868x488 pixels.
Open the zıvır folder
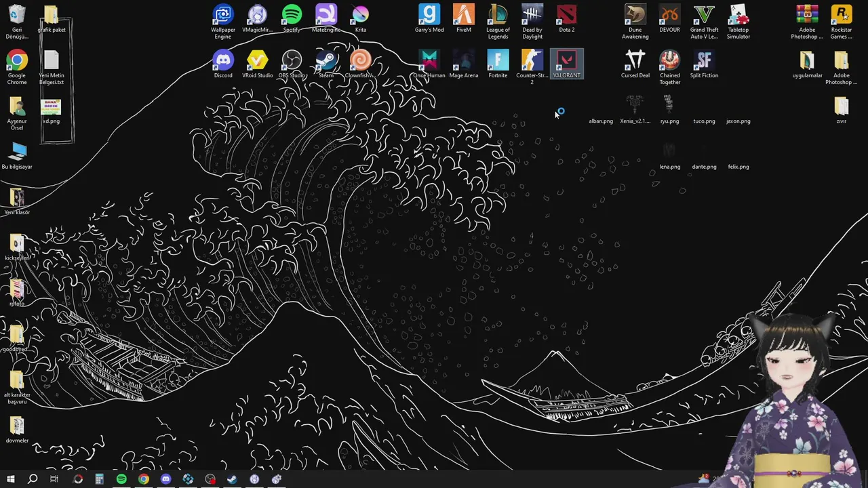click(x=842, y=109)
